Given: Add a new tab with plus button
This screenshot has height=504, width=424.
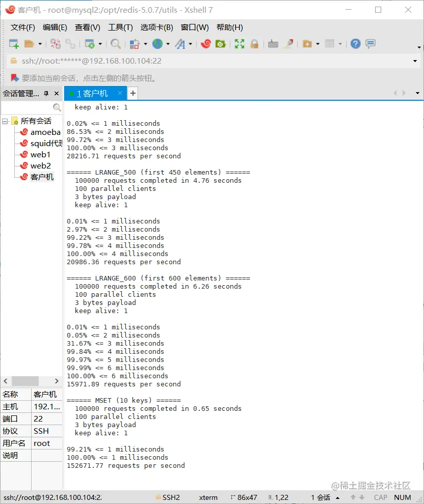Looking at the screenshot, I should tap(133, 93).
